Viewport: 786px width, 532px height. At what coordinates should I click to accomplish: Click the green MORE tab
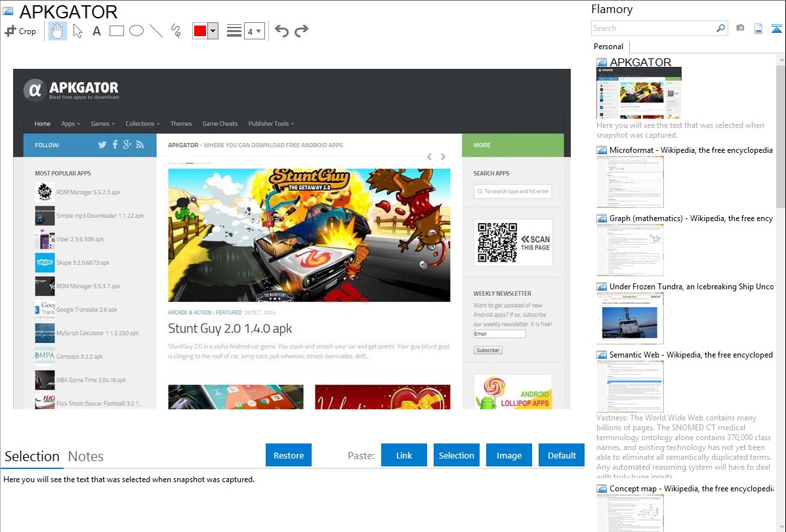[x=513, y=145]
